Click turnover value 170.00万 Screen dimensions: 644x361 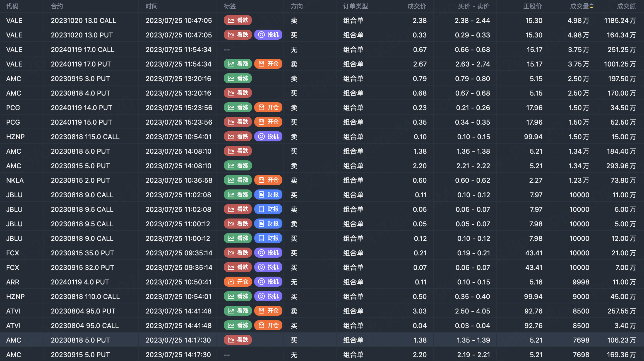click(622, 93)
